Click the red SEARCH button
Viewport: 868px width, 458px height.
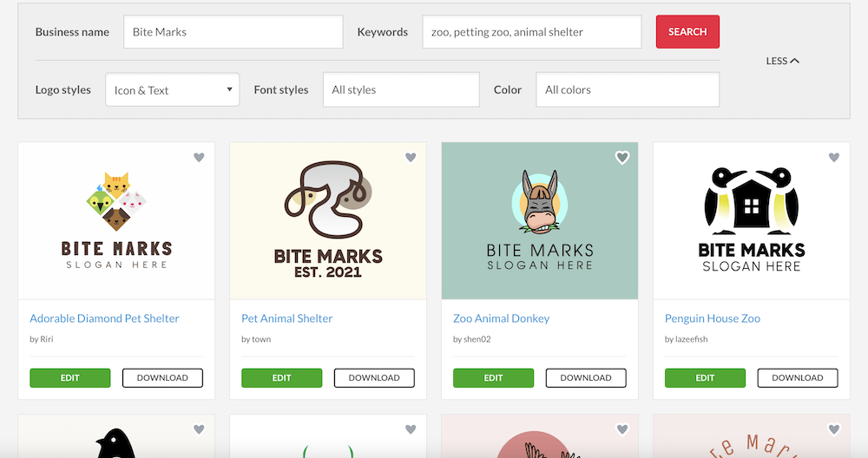point(687,31)
